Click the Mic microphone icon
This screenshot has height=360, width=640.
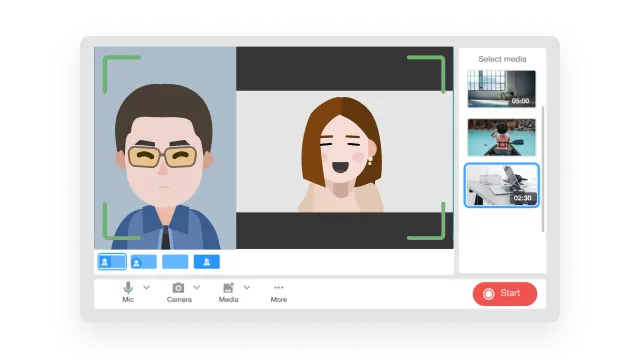tap(128, 288)
